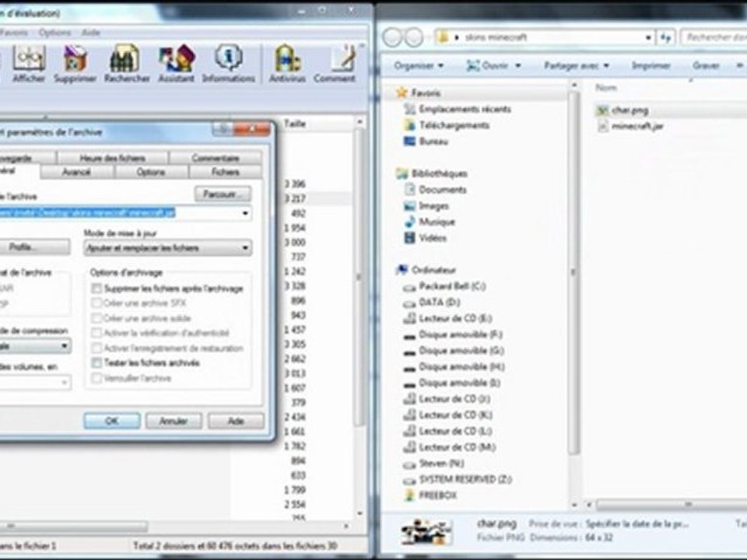
Task: Open the Ouvrir dropdown in Explorer
Action: click(x=493, y=65)
